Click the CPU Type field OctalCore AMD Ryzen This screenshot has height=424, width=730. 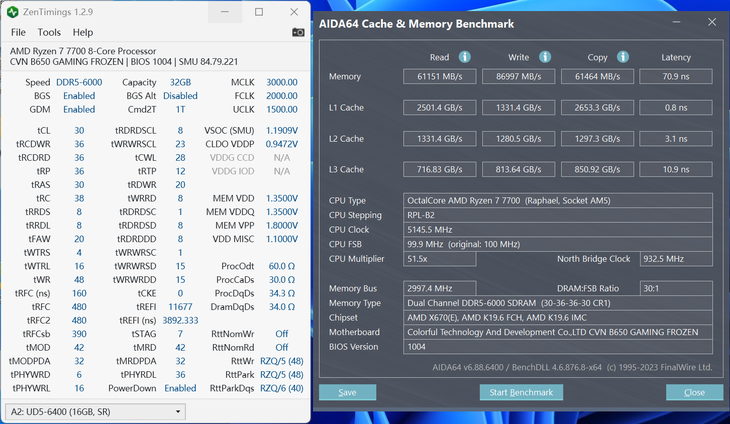[558, 201]
